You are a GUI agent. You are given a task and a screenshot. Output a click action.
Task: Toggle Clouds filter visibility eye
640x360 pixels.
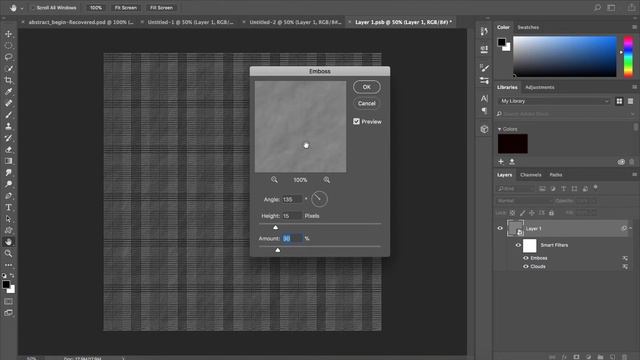(x=526, y=267)
